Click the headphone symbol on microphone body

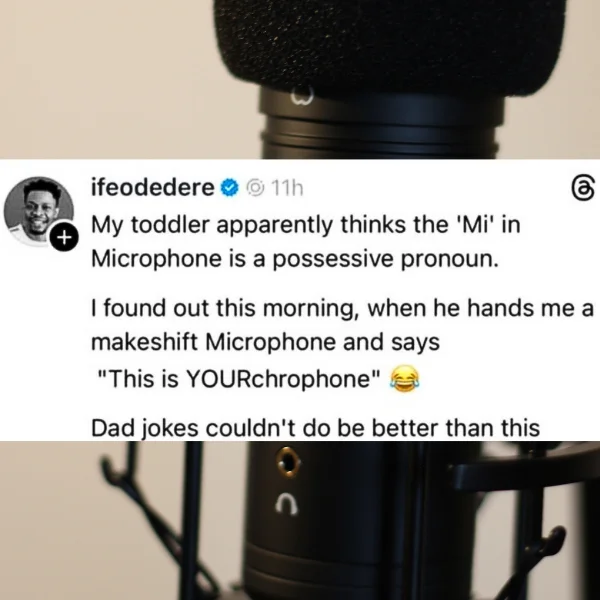click(x=287, y=505)
